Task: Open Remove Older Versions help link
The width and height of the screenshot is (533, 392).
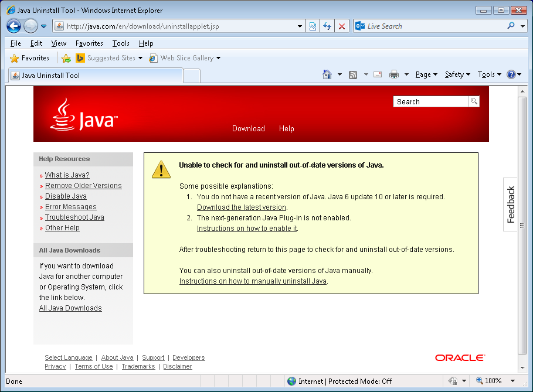Action: click(83, 186)
